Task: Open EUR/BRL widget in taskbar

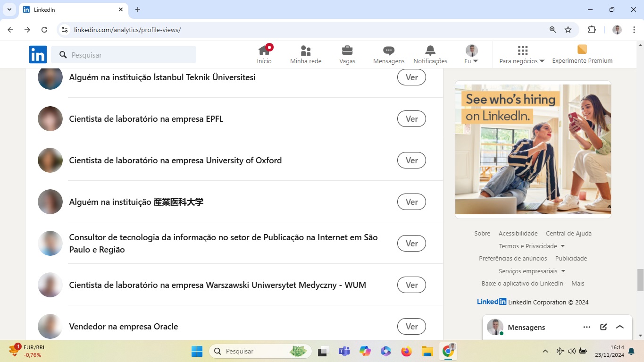Action: coord(28,351)
